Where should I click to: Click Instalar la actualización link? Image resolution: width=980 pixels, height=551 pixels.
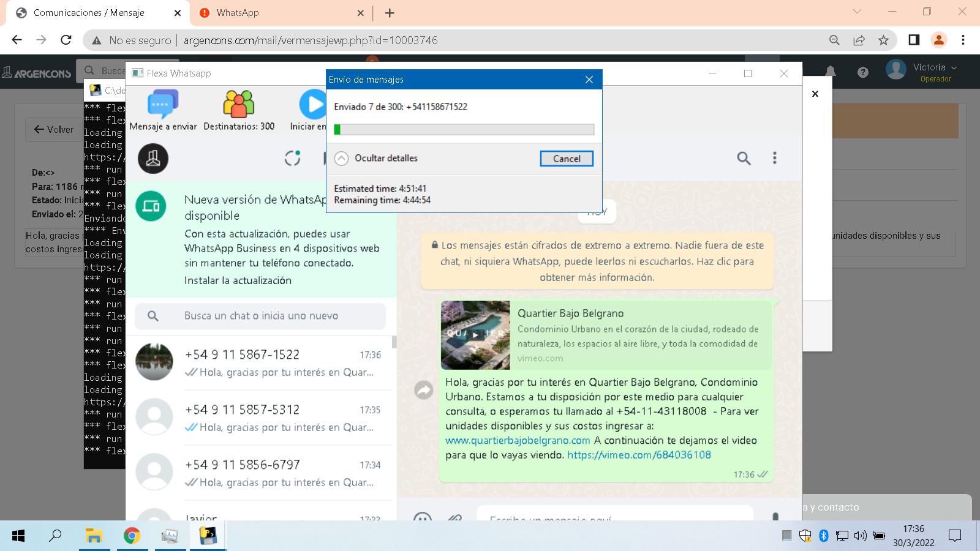[x=238, y=280]
